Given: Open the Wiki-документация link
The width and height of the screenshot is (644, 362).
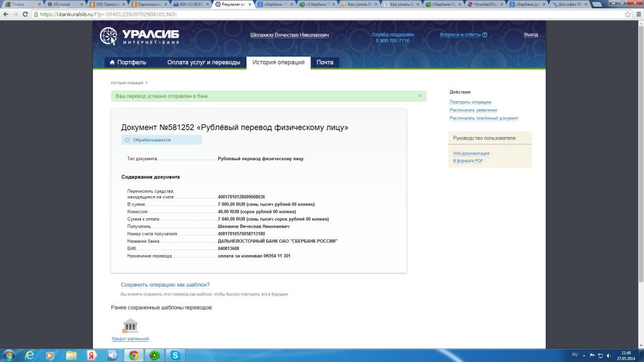Looking at the screenshot, I should click(471, 153).
